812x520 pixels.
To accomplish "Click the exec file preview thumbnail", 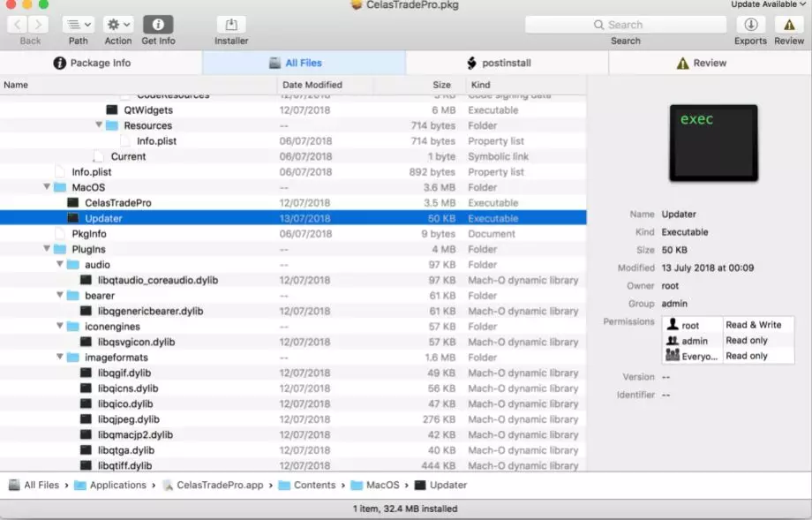I will coord(712,143).
